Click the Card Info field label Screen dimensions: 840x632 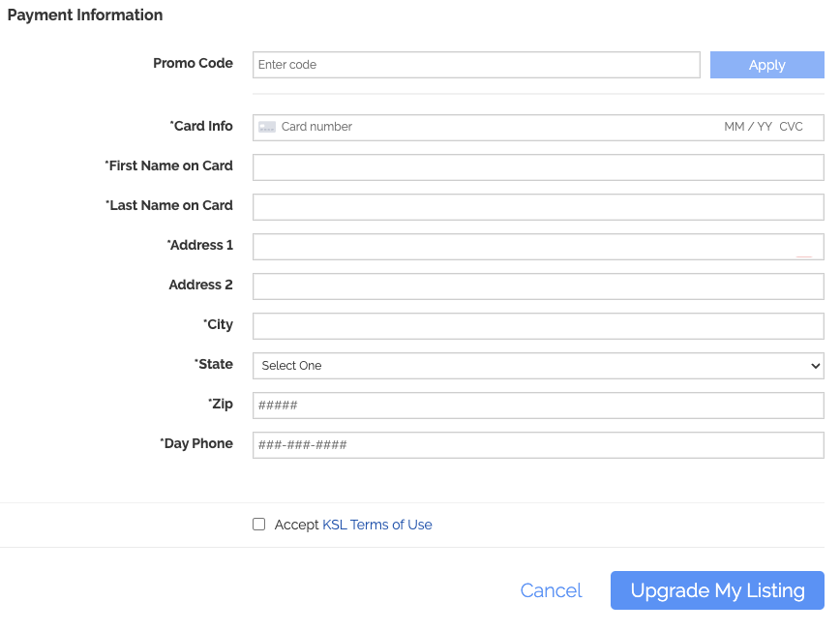[201, 126]
